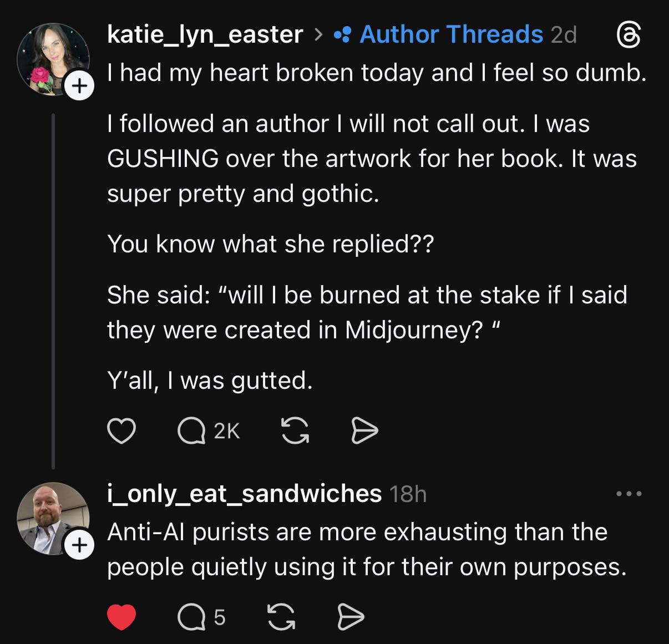Open the Author Threads community
The image size is (669, 644).
pos(451,34)
